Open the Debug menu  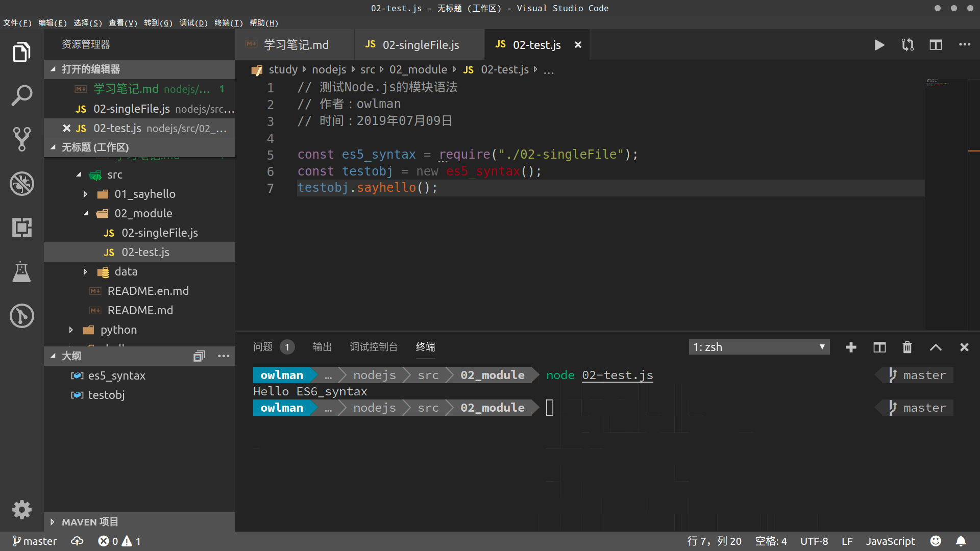pyautogui.click(x=193, y=23)
